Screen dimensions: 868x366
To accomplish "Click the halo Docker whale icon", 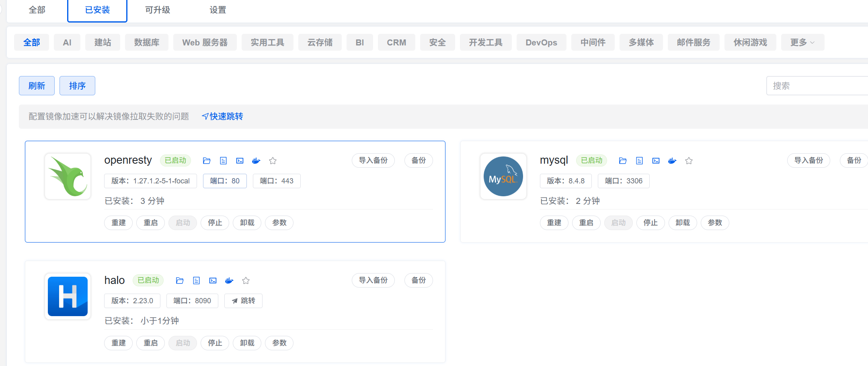I will (x=229, y=281).
